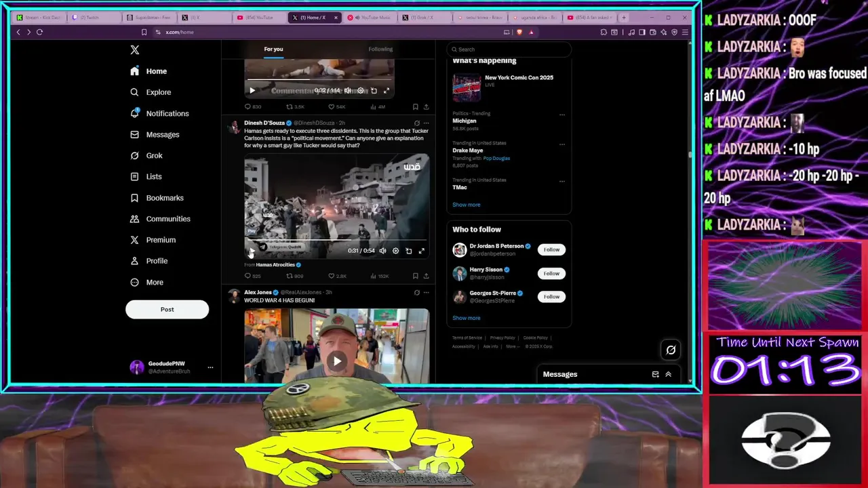Open account menu next to GeodudePNW

(210, 367)
